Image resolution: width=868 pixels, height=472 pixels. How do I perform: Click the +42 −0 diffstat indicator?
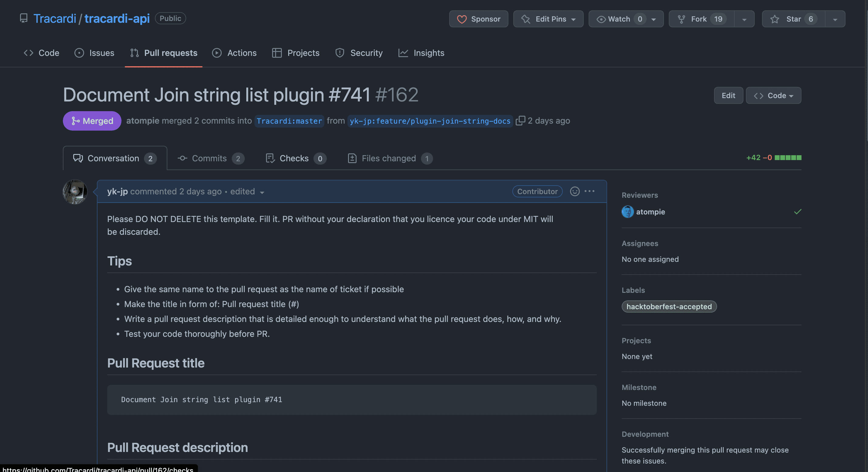coord(774,158)
